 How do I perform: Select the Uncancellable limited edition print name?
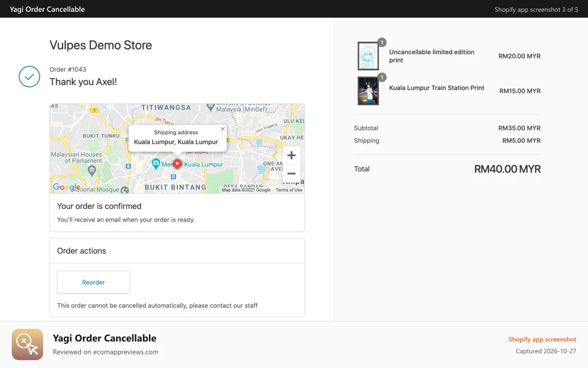[x=432, y=56]
